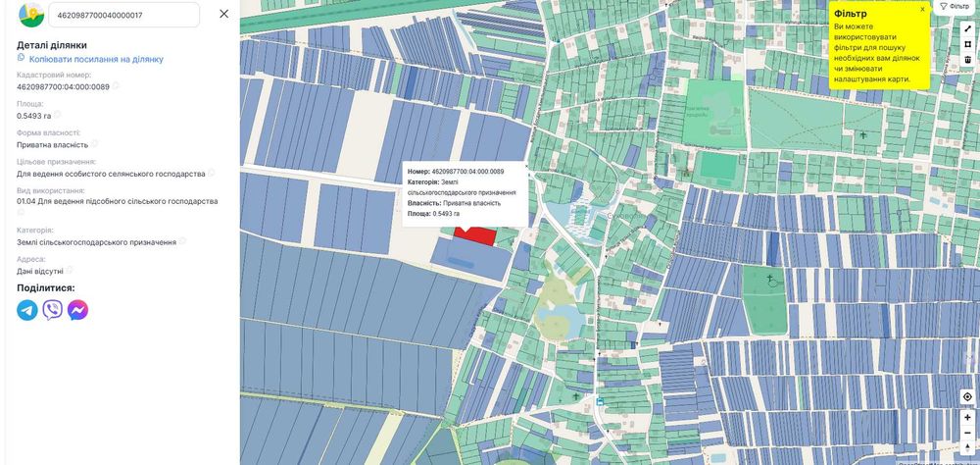The width and height of the screenshot is (980, 465).
Task: Click the popup text 'Площа: 0.5493 га'
Action: tap(433, 214)
